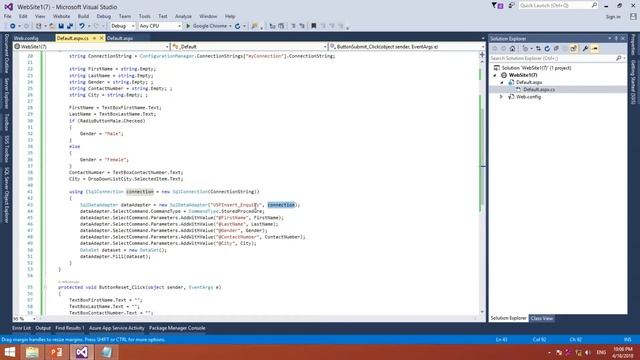Viewport: 640px width, 360px height.
Task: Click the Save icon in the toolbar
Action: coord(61,26)
